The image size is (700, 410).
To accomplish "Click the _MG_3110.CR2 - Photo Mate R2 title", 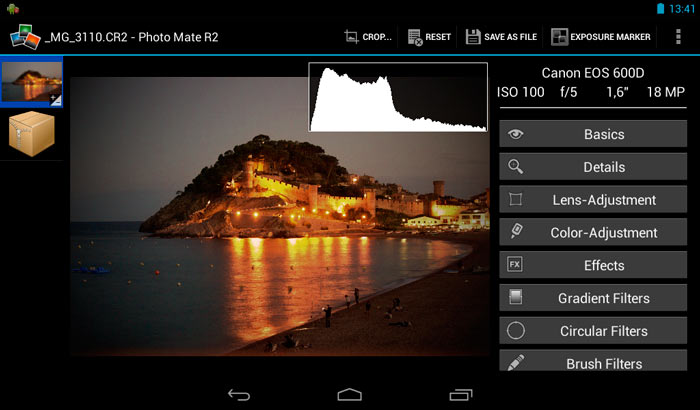I will point(132,37).
